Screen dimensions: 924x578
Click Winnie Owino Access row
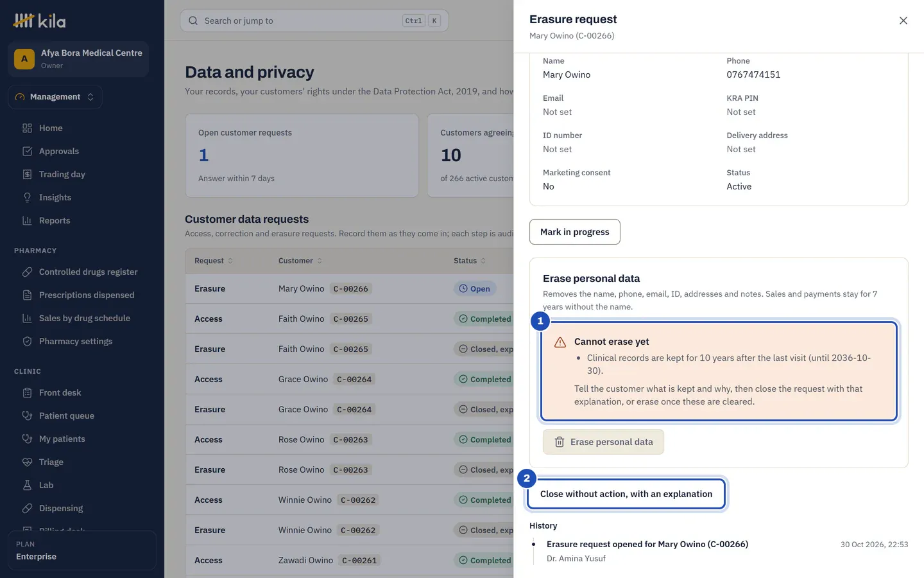tap(350, 500)
